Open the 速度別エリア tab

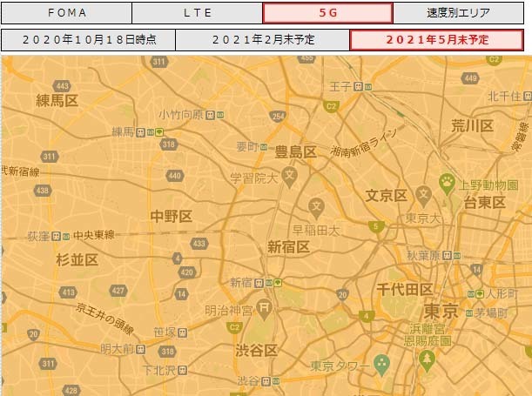[x=458, y=13]
